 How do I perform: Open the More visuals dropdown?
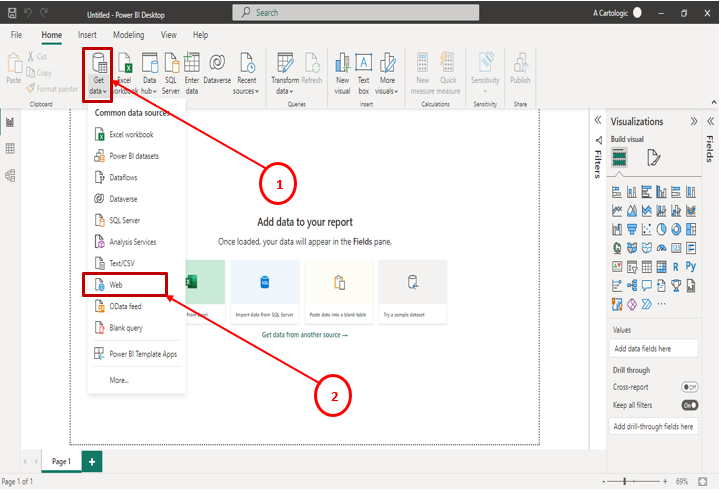pyautogui.click(x=387, y=74)
